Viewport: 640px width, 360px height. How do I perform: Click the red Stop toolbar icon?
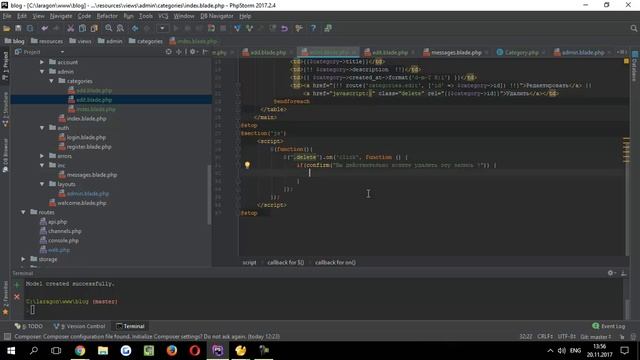pyautogui.click(x=223, y=28)
